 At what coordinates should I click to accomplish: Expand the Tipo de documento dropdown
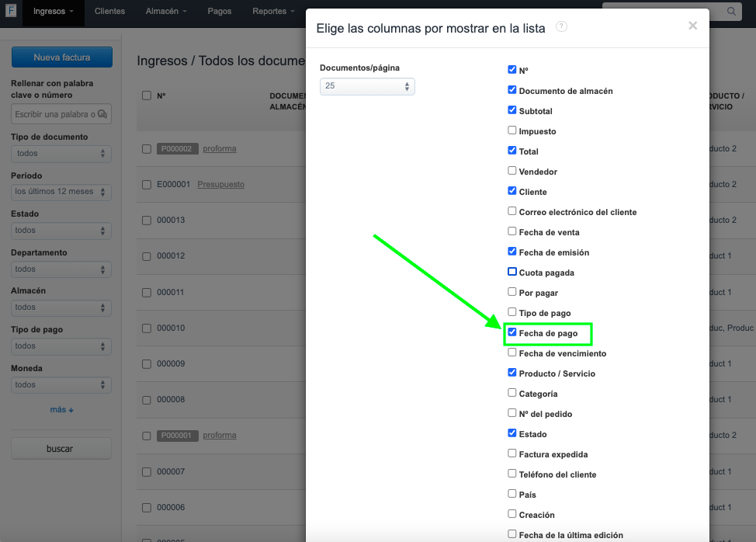61,154
